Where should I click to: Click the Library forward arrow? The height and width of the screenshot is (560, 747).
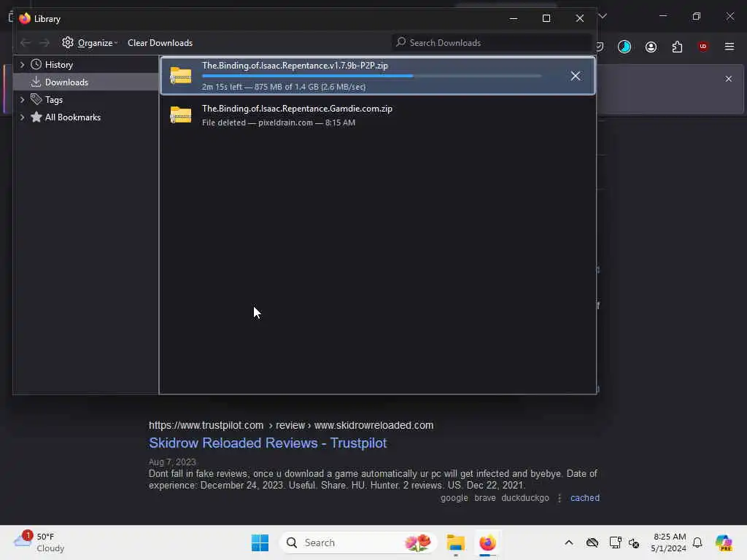tap(44, 43)
